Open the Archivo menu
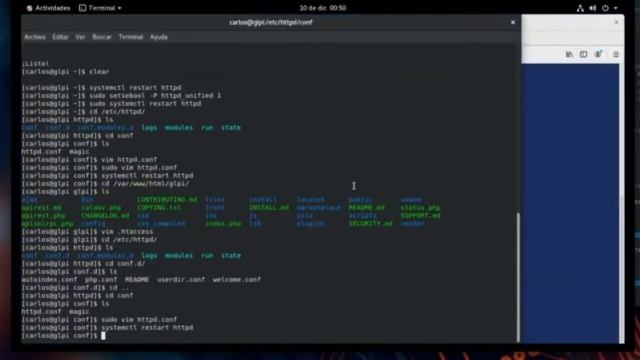640x360 pixels. coord(35,37)
